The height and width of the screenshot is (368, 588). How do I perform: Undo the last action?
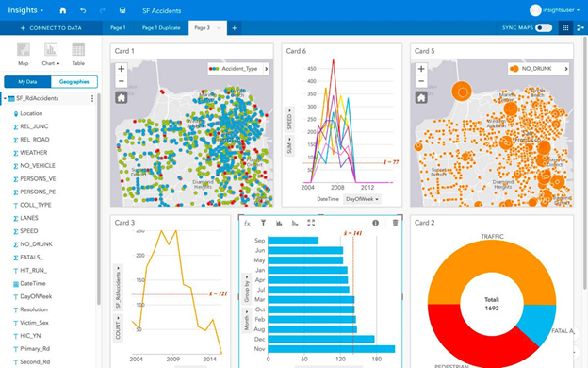83,10
